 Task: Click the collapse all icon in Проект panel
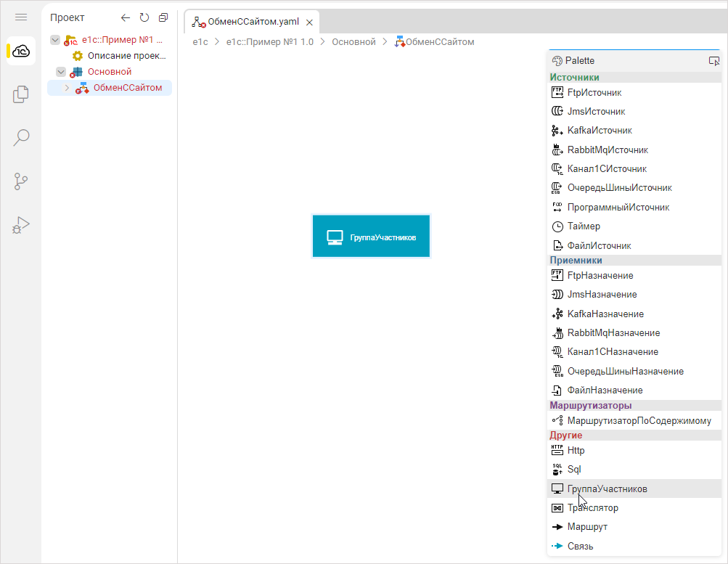[163, 17]
